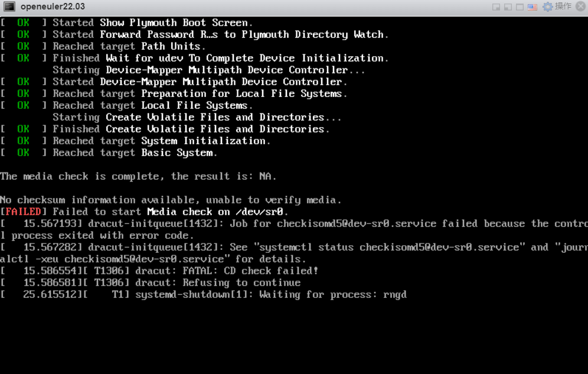Click the "media check is complete" result line
The image size is (588, 374).
click(138, 176)
